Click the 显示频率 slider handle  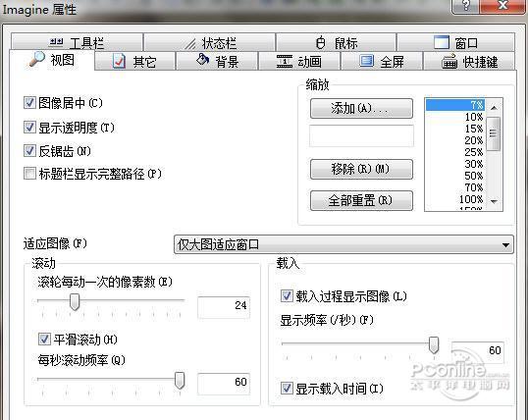[x=434, y=344]
